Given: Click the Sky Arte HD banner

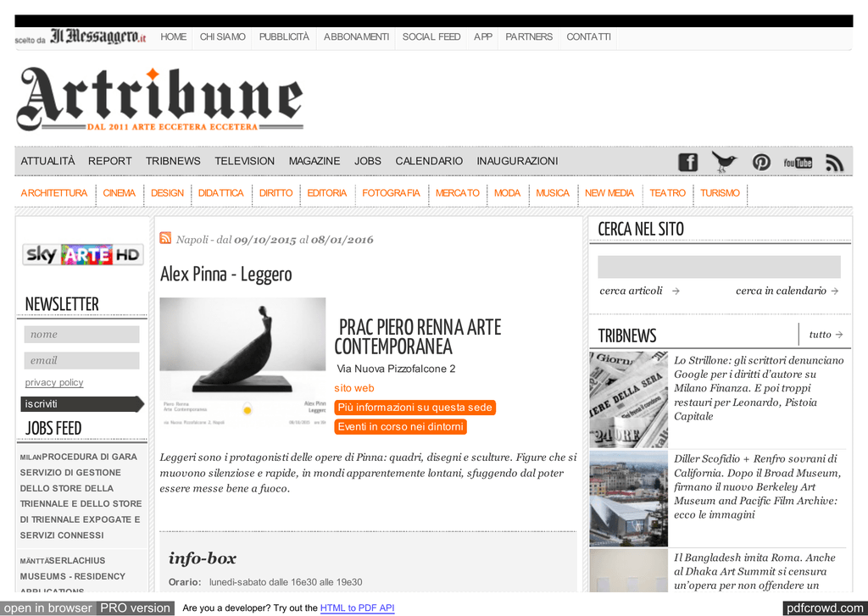Looking at the screenshot, I should pyautogui.click(x=83, y=254).
